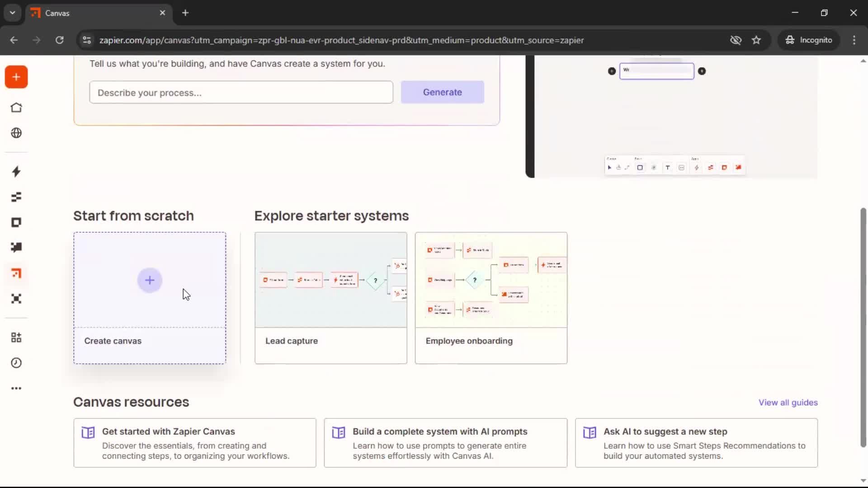The width and height of the screenshot is (868, 488).
Task: Open the Lead capture starter thumbnail
Action: (330, 280)
